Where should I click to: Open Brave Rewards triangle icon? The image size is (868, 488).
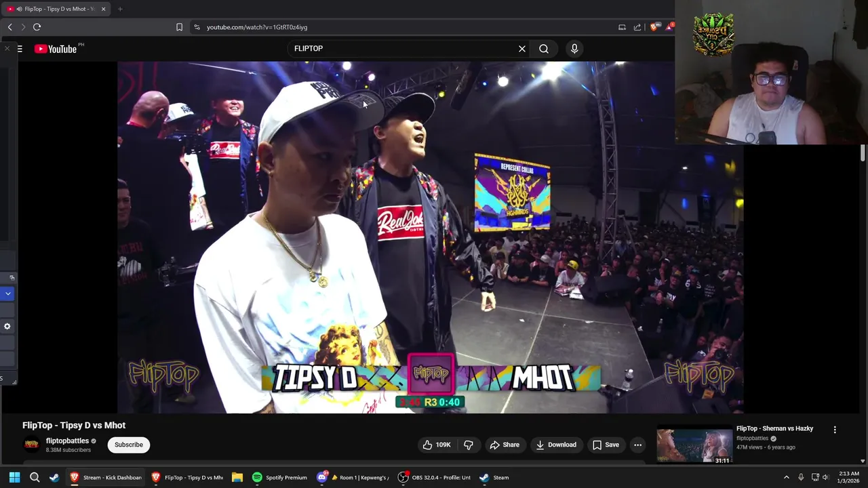tap(670, 26)
